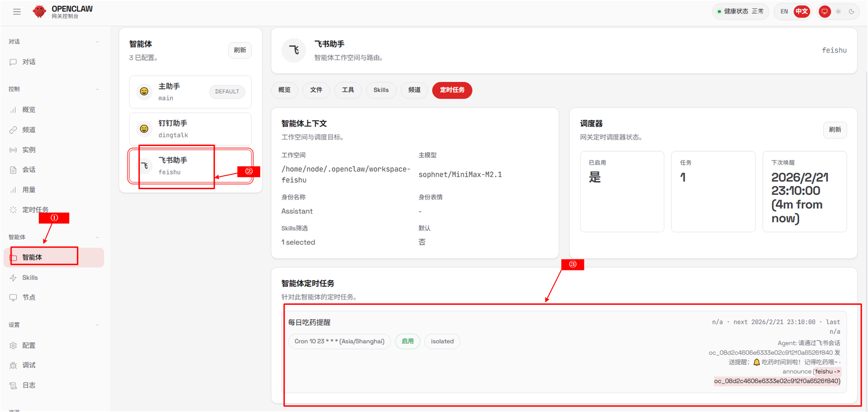Screen dimensions: 868x412
Task: Switch to the 文件 tab
Action: click(x=316, y=90)
